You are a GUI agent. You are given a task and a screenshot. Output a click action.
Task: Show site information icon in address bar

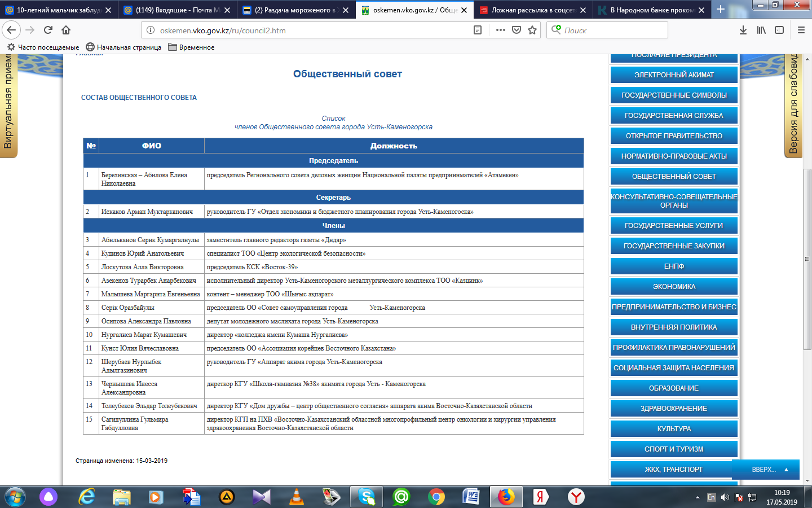pos(151,30)
